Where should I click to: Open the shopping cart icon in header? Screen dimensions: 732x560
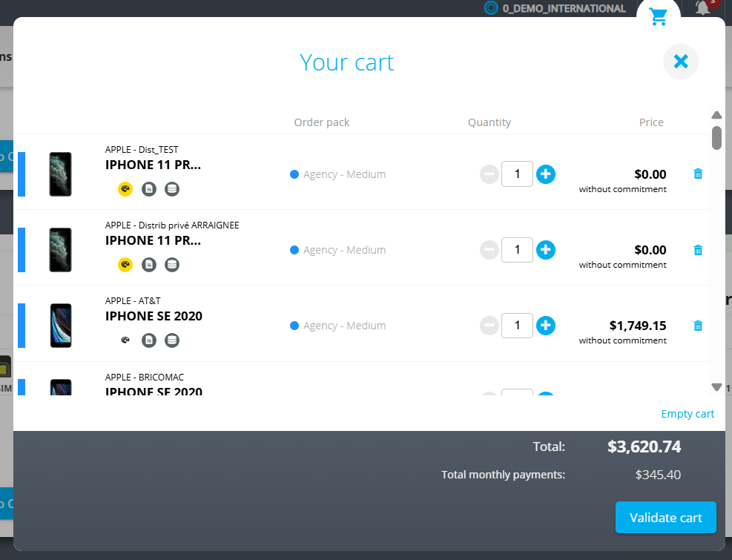(659, 17)
